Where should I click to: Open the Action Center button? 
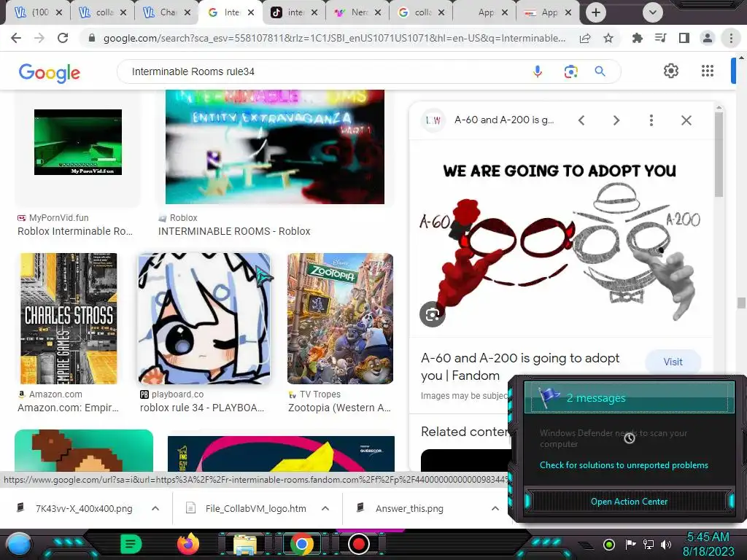pyautogui.click(x=629, y=502)
